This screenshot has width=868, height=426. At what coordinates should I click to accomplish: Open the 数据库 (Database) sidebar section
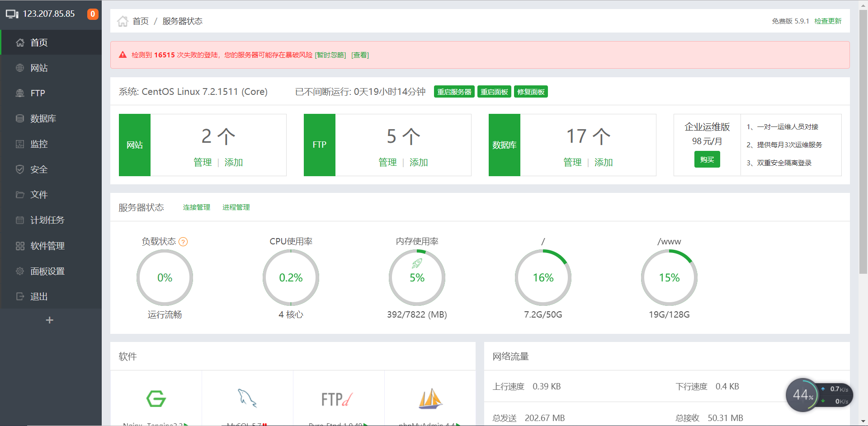43,118
